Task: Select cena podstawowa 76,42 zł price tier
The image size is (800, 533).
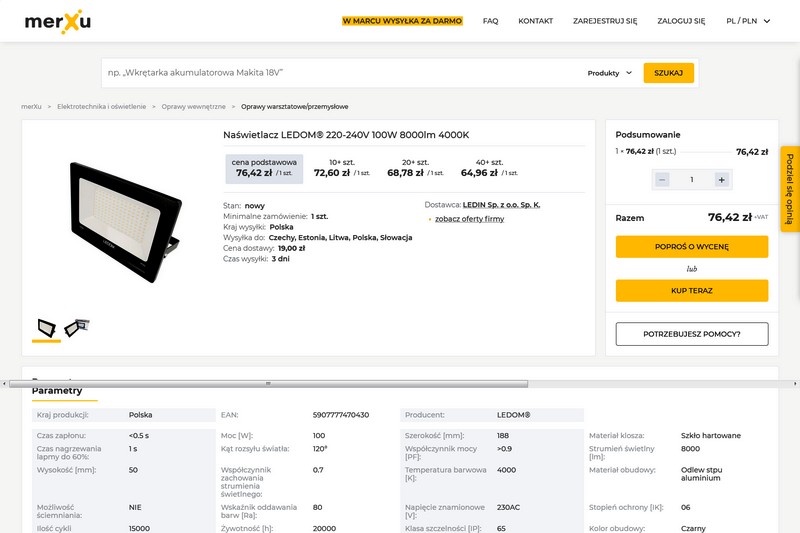Action: tap(264, 169)
